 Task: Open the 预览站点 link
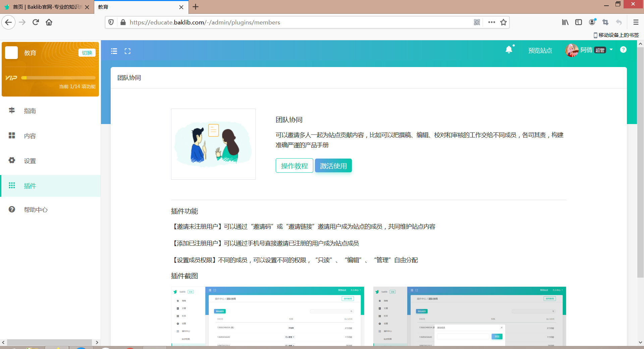point(540,50)
